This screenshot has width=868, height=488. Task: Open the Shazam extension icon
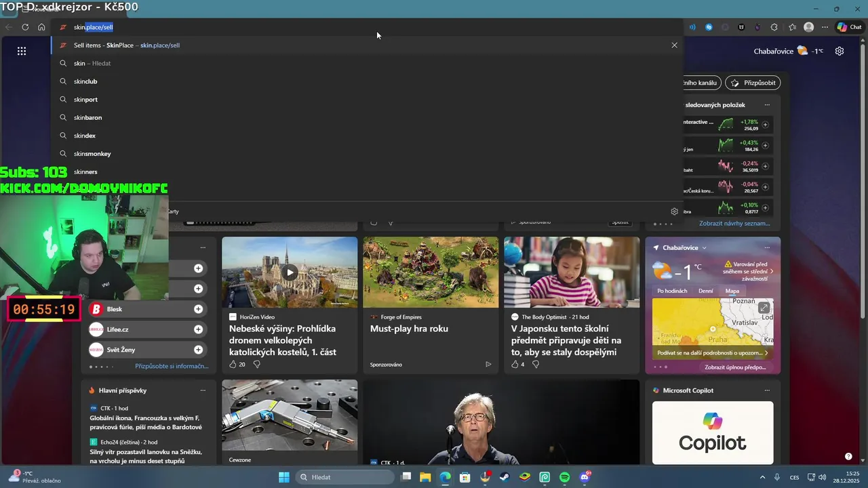pyautogui.click(x=709, y=27)
